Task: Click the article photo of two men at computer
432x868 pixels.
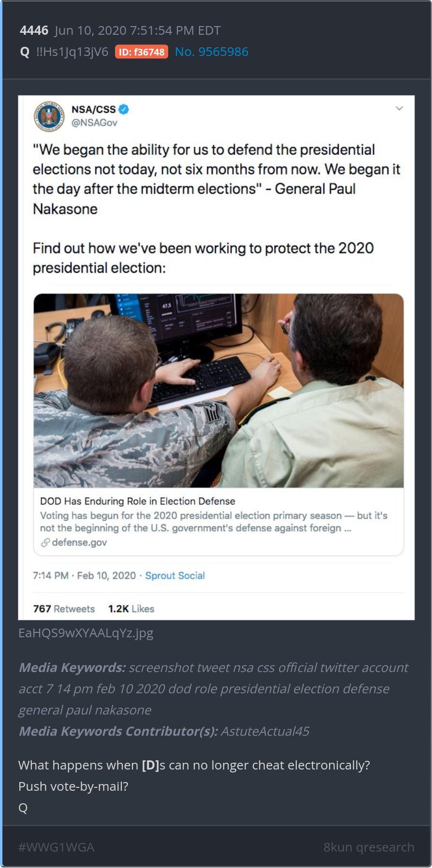Action: click(x=218, y=391)
